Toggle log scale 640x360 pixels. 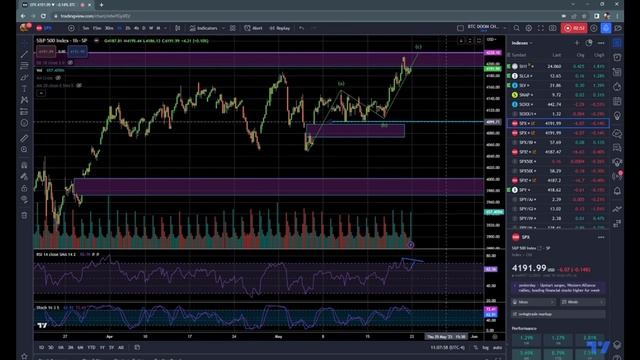pyautogui.click(x=485, y=348)
